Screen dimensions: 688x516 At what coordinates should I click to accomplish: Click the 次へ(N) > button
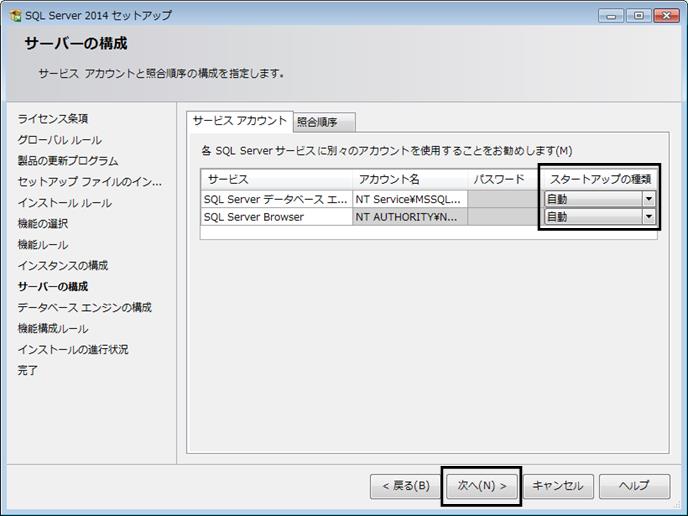[x=482, y=486]
